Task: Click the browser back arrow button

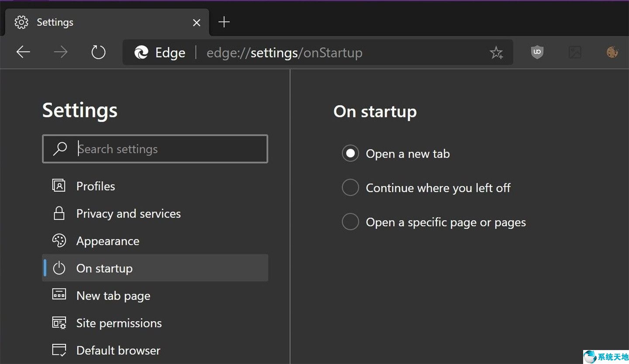Action: [23, 53]
